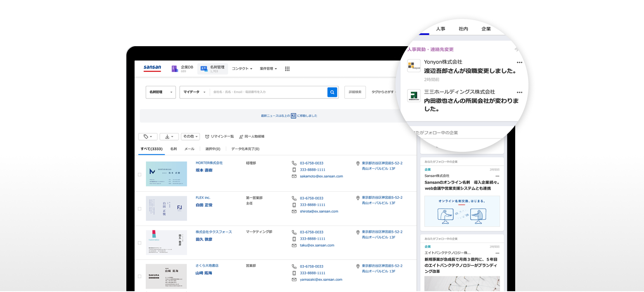
Task: Click mobile icon in 山崎 拓海 row
Action: coord(294,273)
